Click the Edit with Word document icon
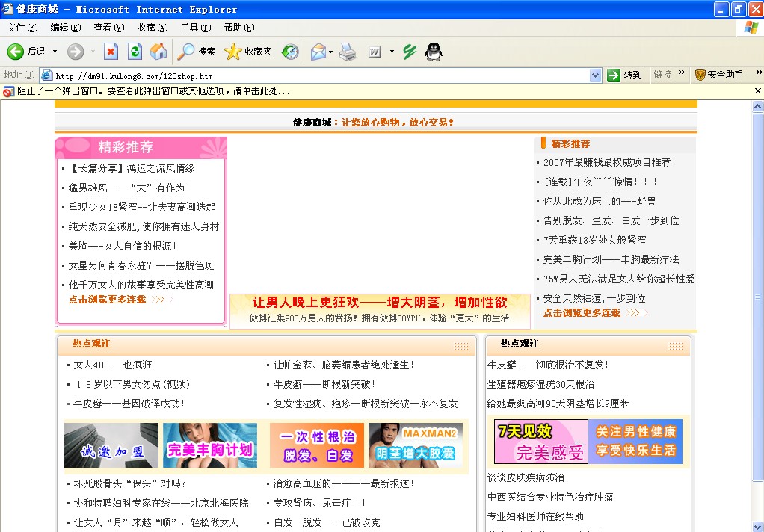The height and width of the screenshot is (532, 764). 375,51
